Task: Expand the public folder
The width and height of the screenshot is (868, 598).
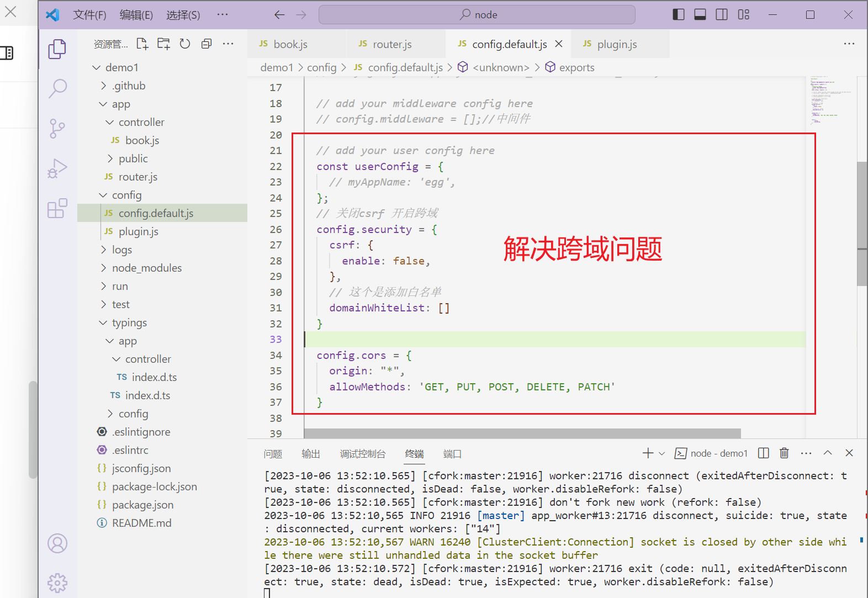Action: tap(110, 158)
